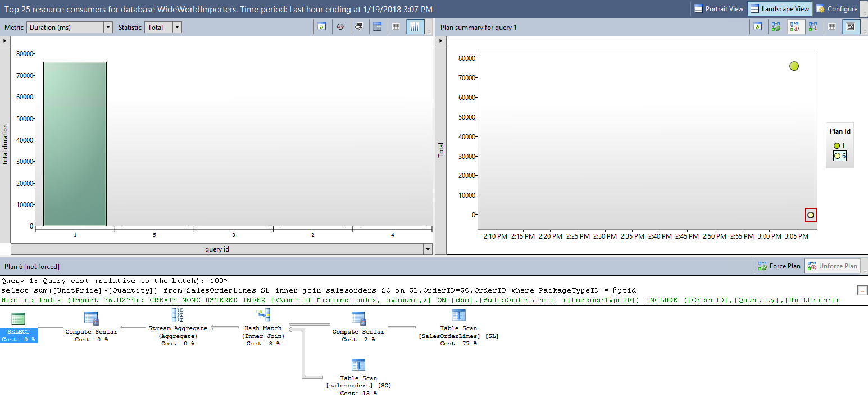
Task: Click the Unforce Plan button
Action: click(x=832, y=266)
